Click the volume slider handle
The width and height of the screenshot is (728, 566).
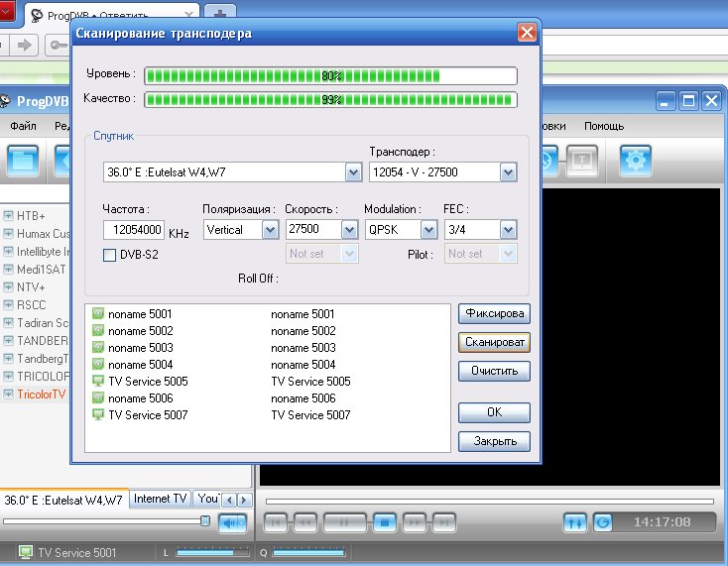[204, 520]
